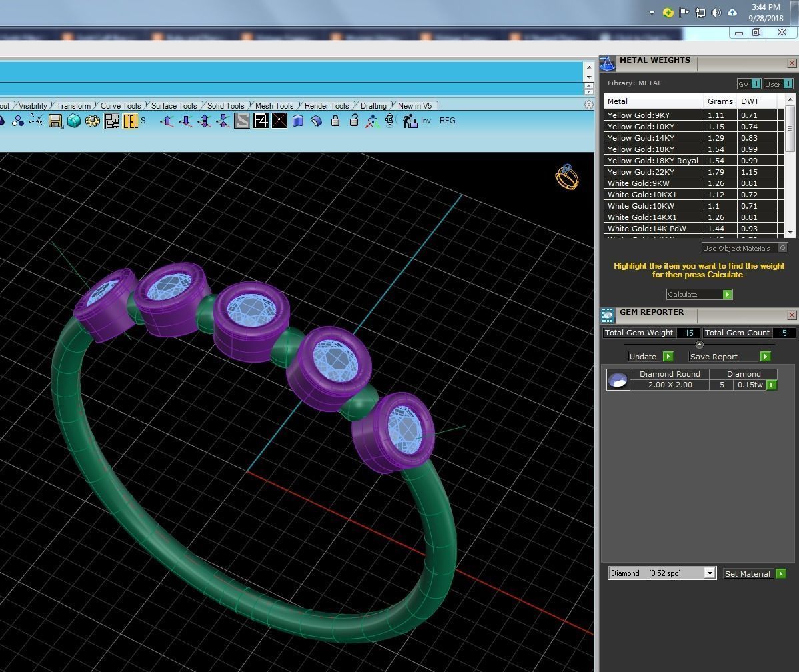Click the toolbar options gear icon
The height and width of the screenshot is (672, 799).
588,105
